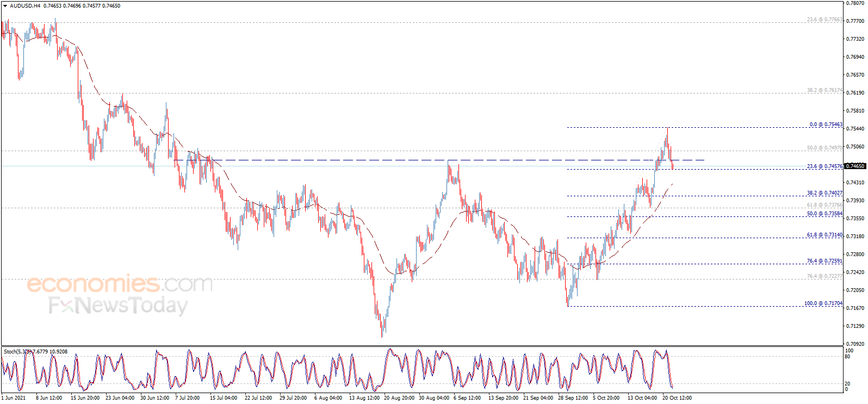Click price axis value 0.77320
Image resolution: width=868 pixels, height=404 pixels.
click(x=856, y=39)
